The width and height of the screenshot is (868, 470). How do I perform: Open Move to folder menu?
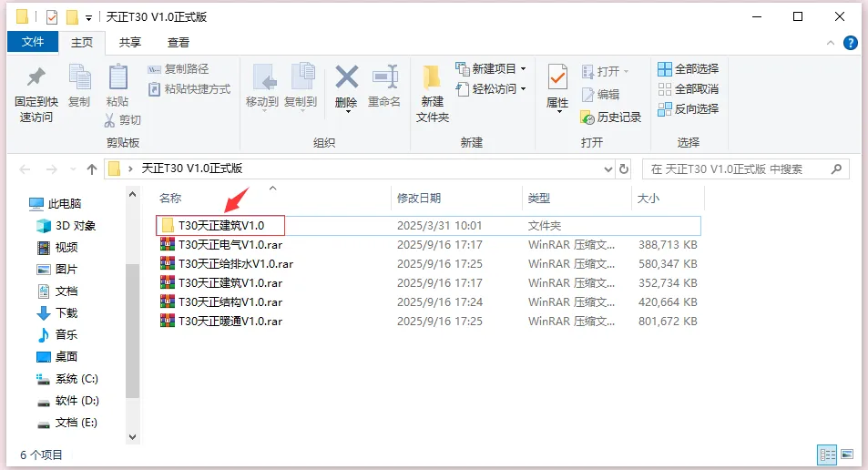pos(262,87)
